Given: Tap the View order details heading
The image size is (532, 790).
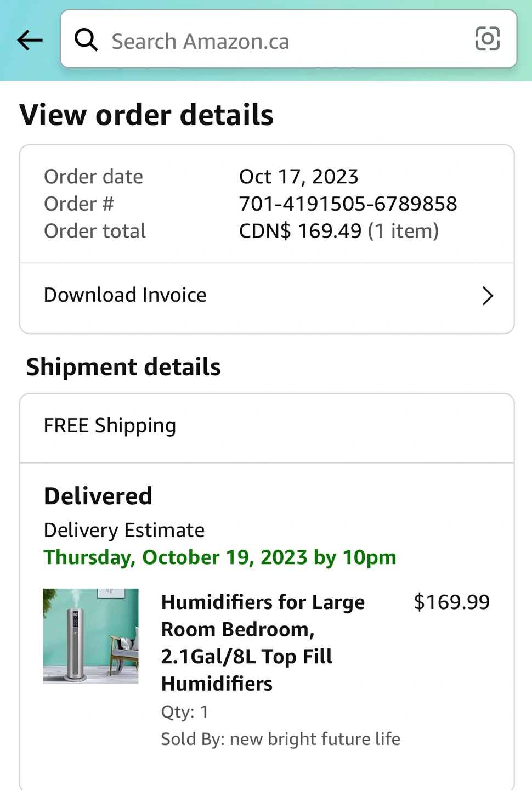Looking at the screenshot, I should (146, 115).
